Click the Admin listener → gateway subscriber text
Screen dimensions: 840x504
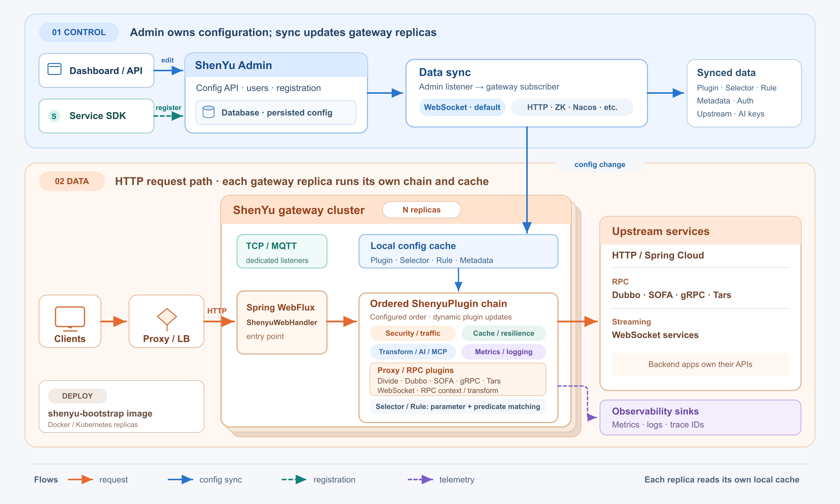(489, 87)
